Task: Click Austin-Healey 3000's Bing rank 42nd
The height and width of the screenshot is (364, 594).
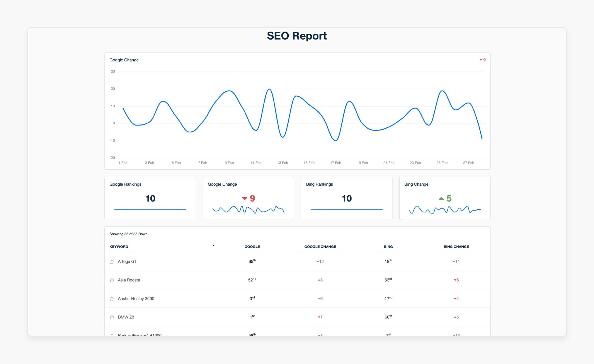Action: (388, 298)
